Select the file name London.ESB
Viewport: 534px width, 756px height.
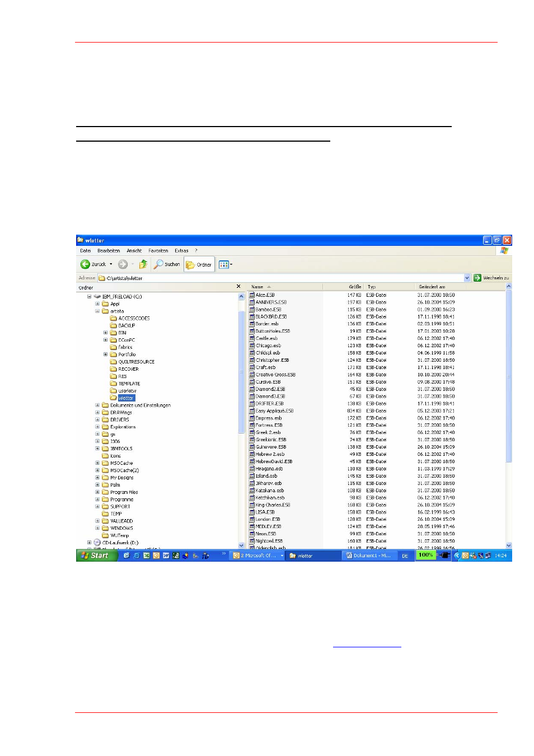(x=268, y=520)
